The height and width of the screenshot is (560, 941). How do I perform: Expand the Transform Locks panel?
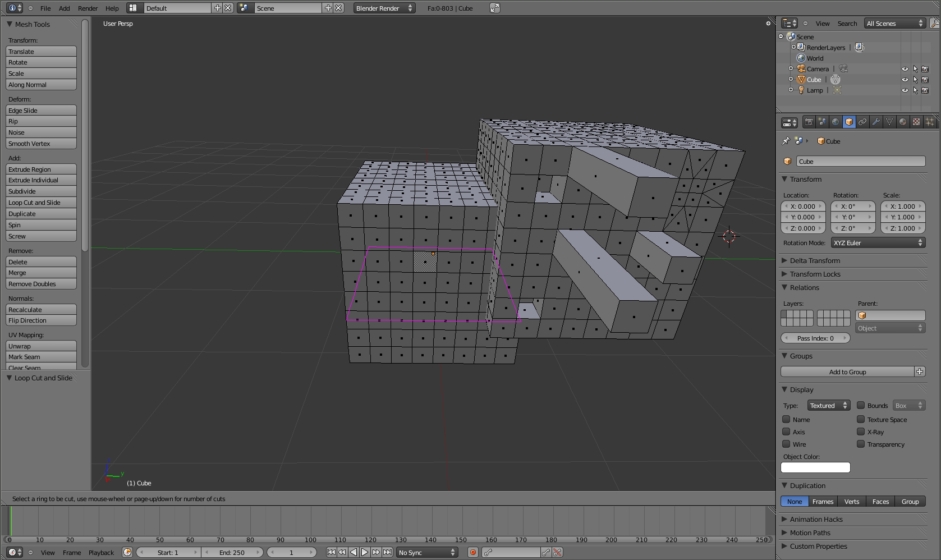(815, 274)
